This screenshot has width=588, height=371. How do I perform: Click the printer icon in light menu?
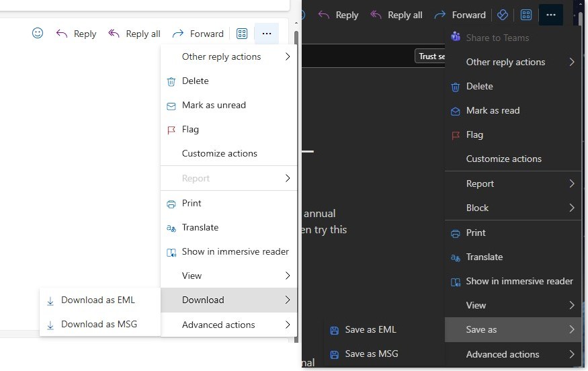coord(171,204)
